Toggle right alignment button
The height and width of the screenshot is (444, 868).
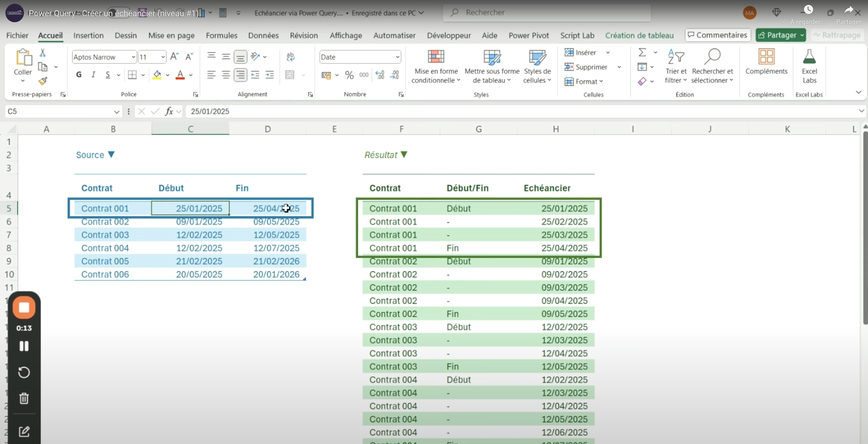[x=240, y=75]
